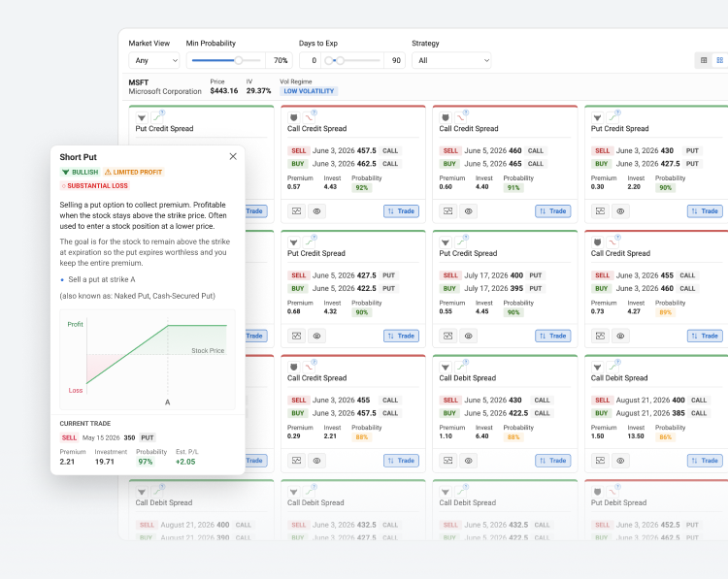This screenshot has height=579, width=728.
Task: Switch to card grid view layout
Action: pyautogui.click(x=720, y=60)
